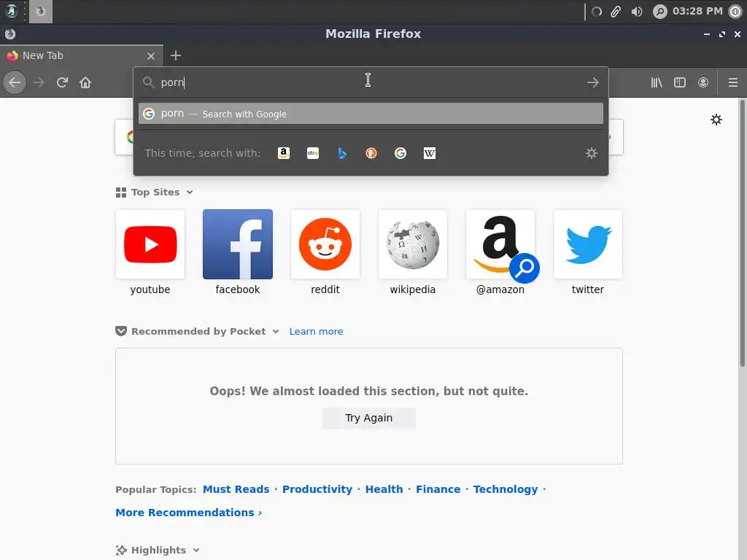Viewport: 747px width, 560px height.
Task: Open the Firefox home page button
Action: [85, 82]
